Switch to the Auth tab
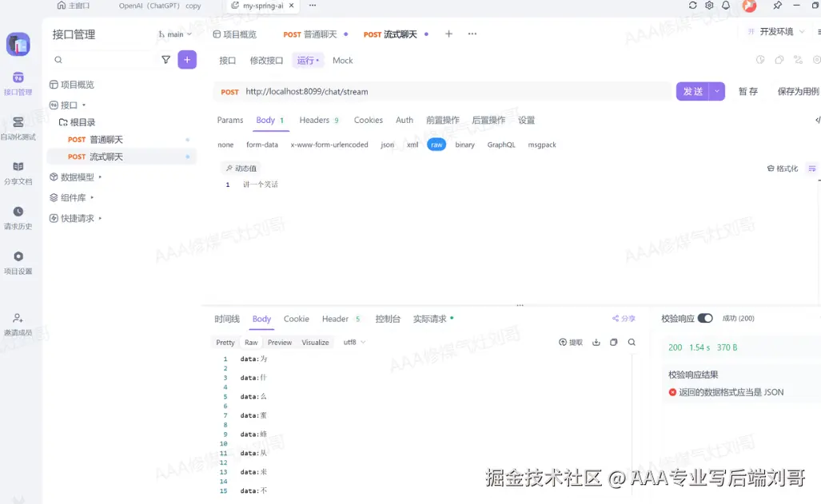821x504 pixels. [x=405, y=120]
